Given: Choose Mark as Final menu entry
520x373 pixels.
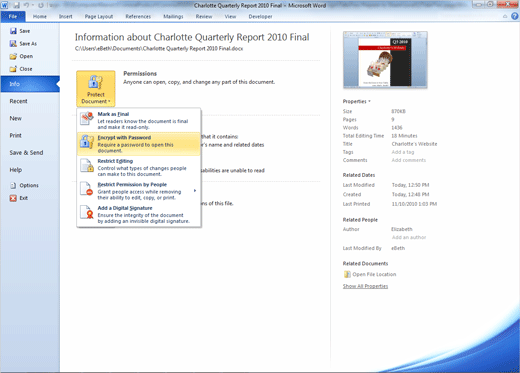Looking at the screenshot, I should pos(139,120).
